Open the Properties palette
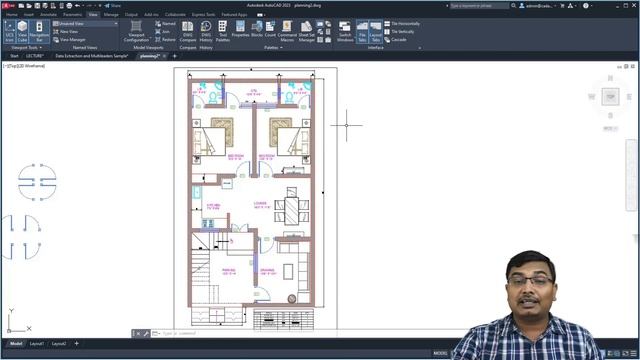Viewport: 640px width, 360px height. tap(240, 29)
